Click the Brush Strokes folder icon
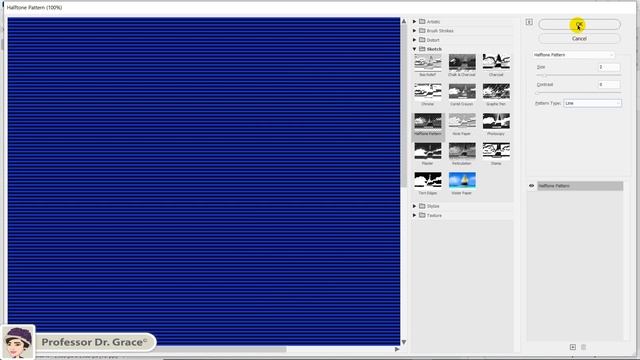This screenshot has height=360, width=640. [422, 31]
